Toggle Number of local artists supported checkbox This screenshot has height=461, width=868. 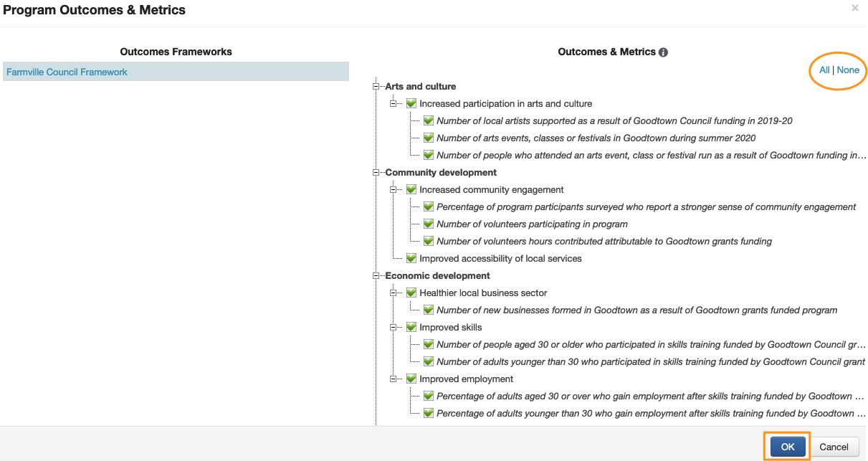click(429, 121)
